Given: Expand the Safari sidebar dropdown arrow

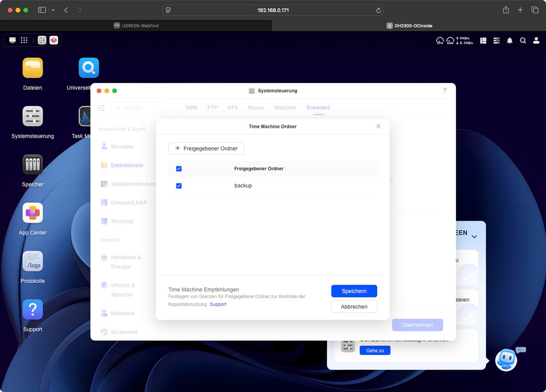Looking at the screenshot, I should (53, 10).
